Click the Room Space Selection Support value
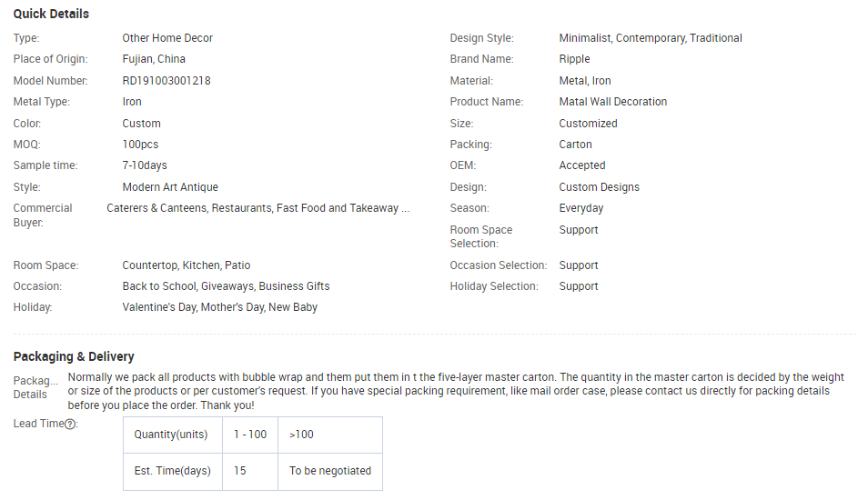868x500 pixels. pos(579,230)
